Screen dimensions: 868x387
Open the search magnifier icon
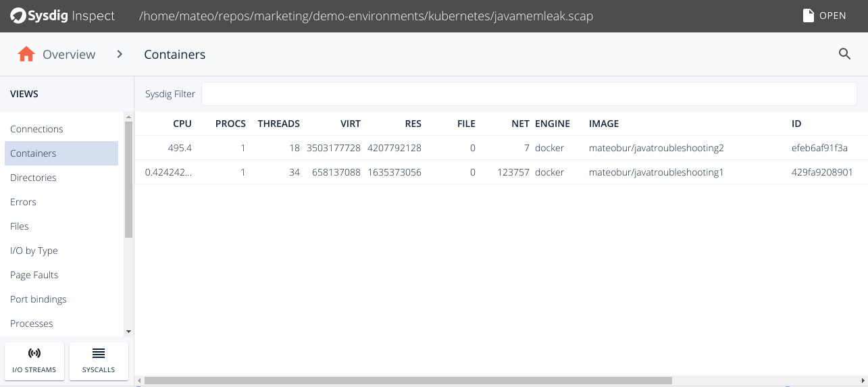pyautogui.click(x=844, y=54)
